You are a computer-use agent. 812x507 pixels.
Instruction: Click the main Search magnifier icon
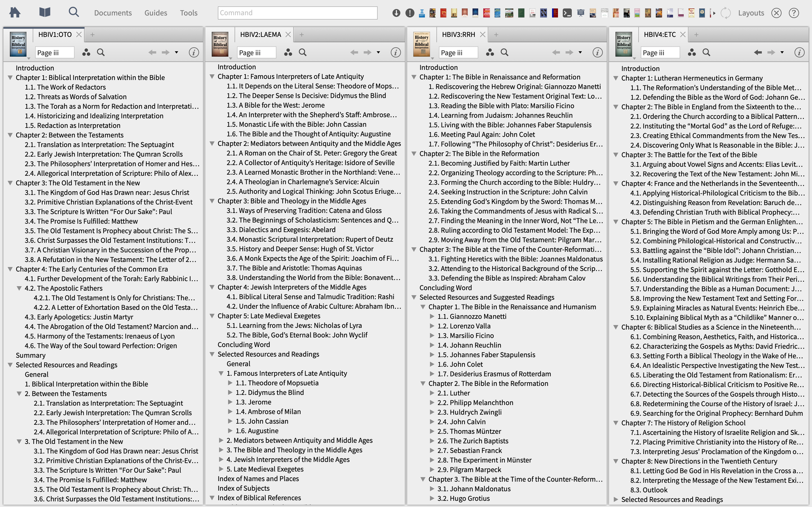[74, 12]
